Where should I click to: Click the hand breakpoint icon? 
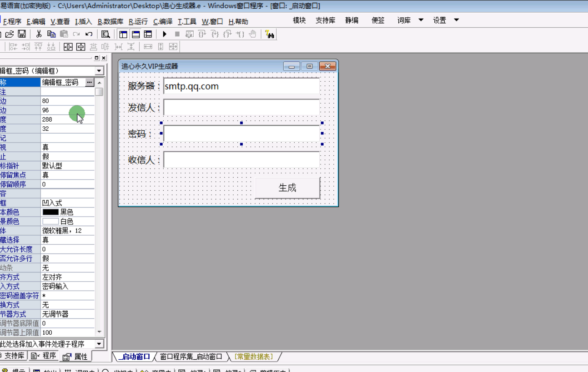point(253,34)
